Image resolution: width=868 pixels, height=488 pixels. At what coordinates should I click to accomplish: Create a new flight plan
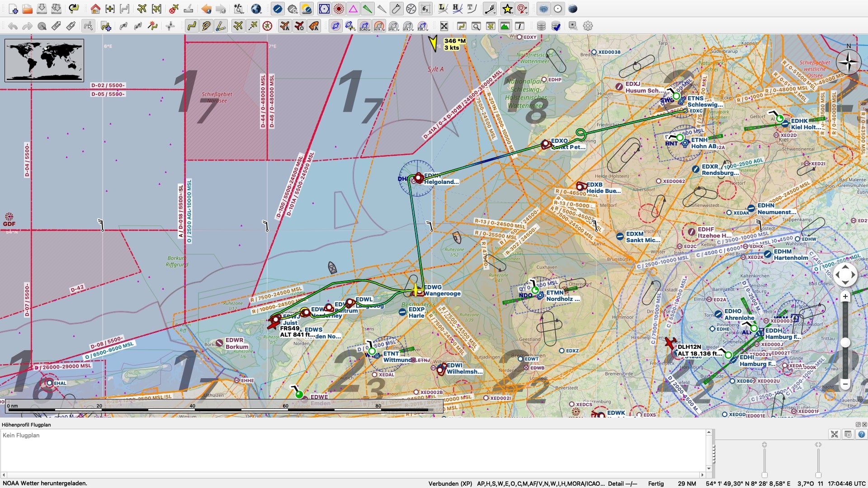pyautogui.click(x=13, y=9)
